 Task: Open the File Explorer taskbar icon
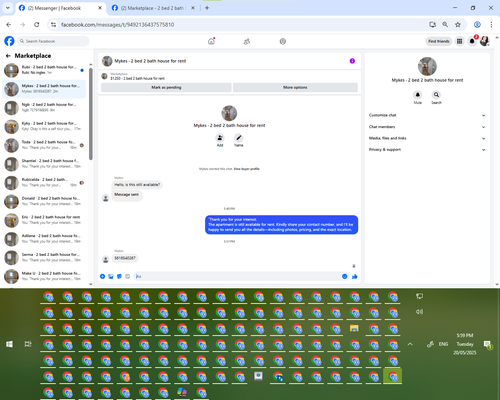tap(354, 328)
